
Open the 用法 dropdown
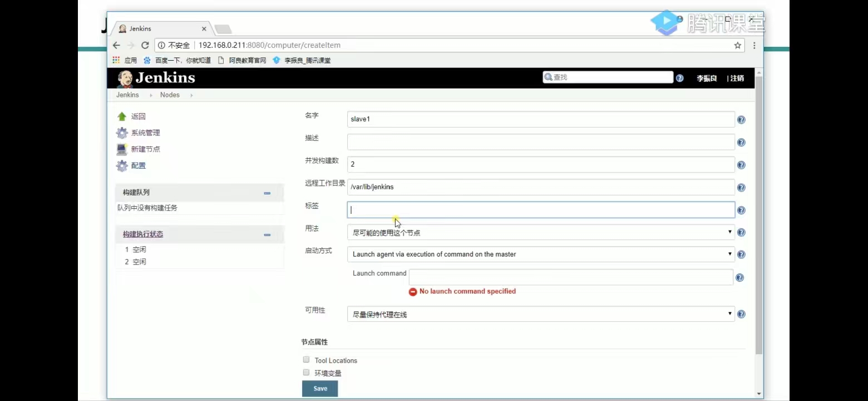pyautogui.click(x=541, y=232)
